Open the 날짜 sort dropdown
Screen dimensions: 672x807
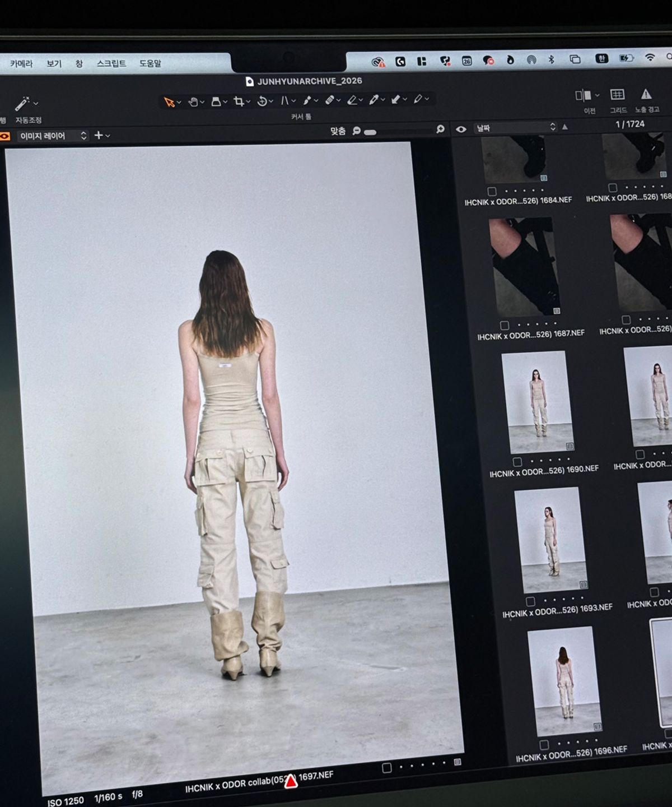(x=516, y=128)
